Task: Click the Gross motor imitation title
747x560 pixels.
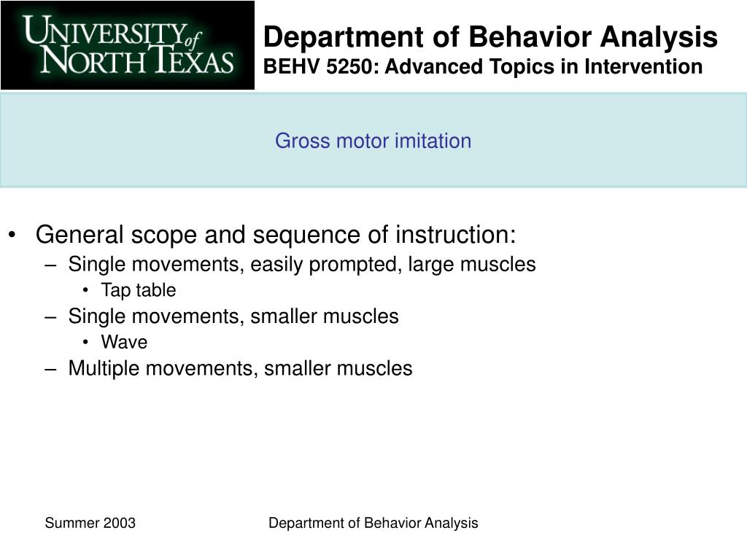Action: pos(373,141)
